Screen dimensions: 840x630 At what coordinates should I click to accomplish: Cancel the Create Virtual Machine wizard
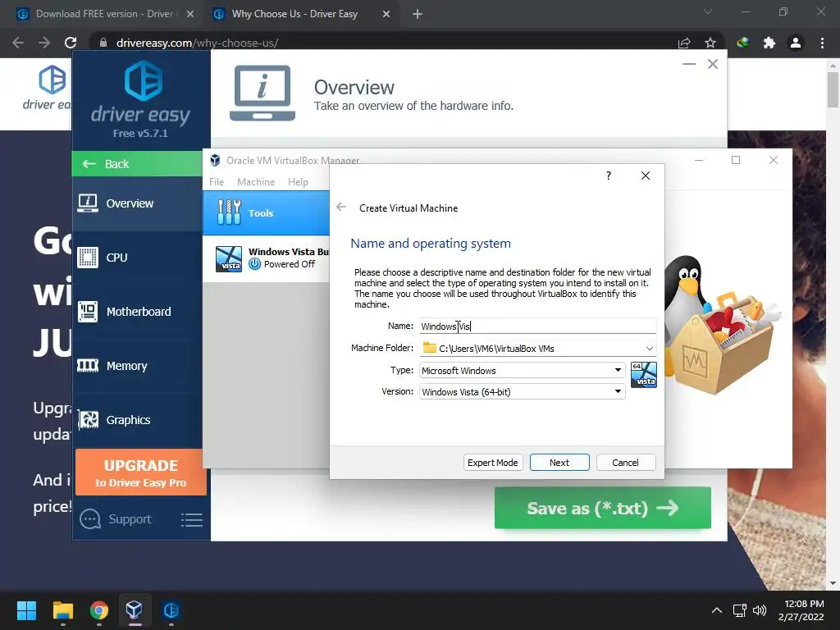coord(625,463)
